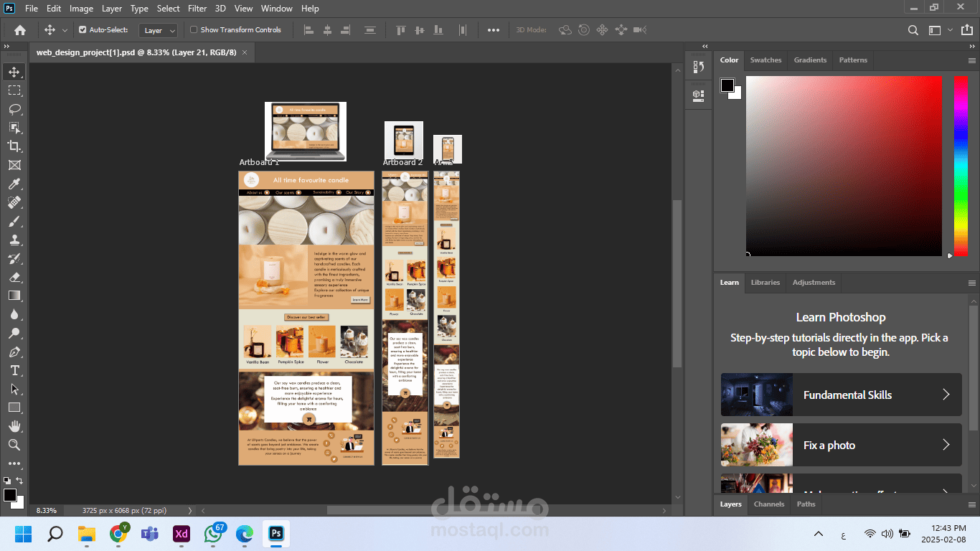Image resolution: width=980 pixels, height=551 pixels.
Task: Click the foreground color swatch in Color panel
Action: tap(727, 86)
